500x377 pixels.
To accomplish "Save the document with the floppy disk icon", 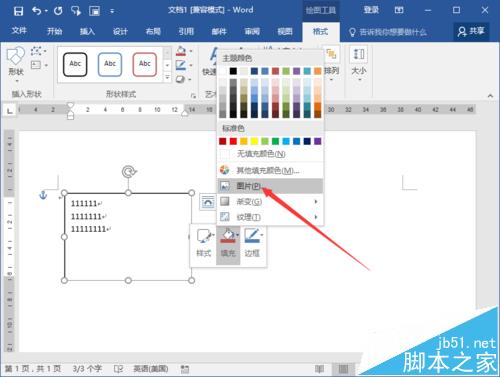I will [18, 11].
